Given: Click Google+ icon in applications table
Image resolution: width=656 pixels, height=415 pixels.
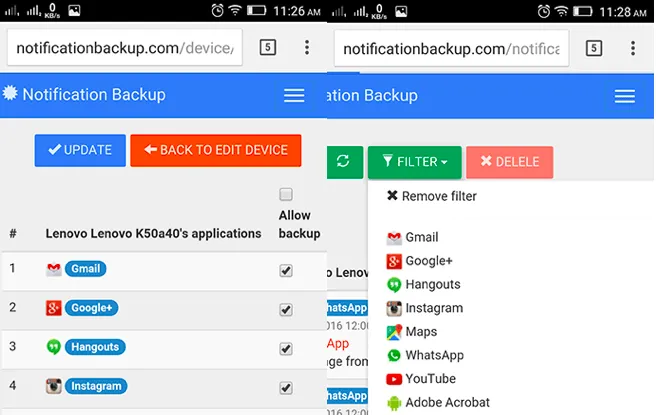Looking at the screenshot, I should point(54,308).
